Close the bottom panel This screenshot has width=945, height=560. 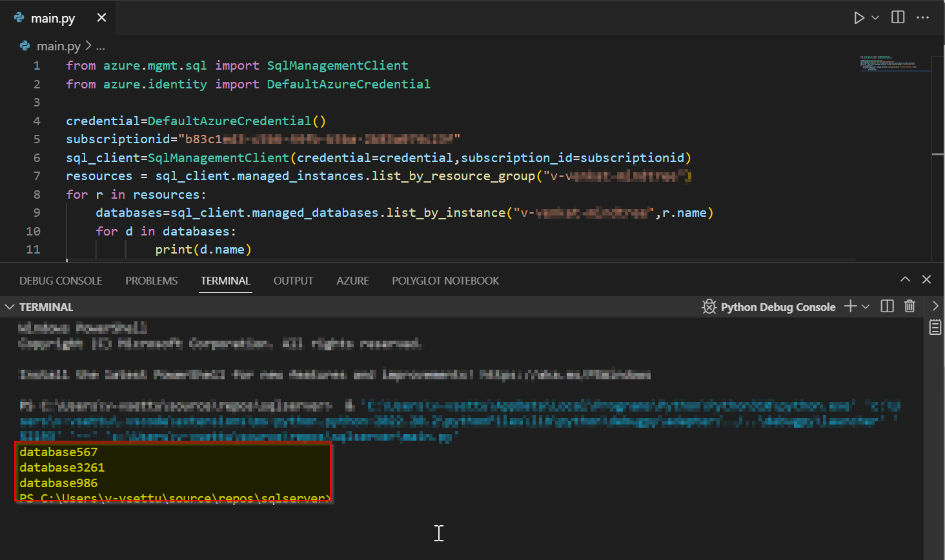point(926,279)
